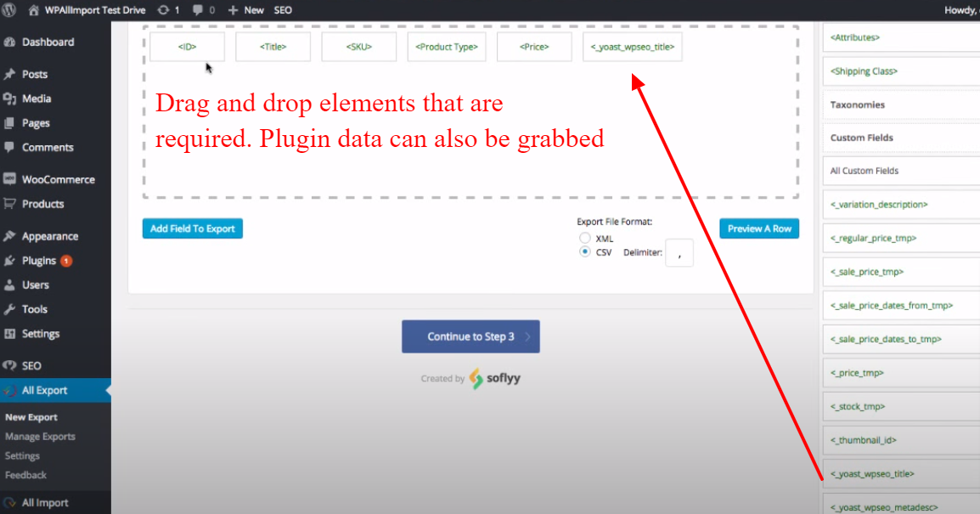
Task: Click the Appearance brush icon
Action: pos(9,235)
